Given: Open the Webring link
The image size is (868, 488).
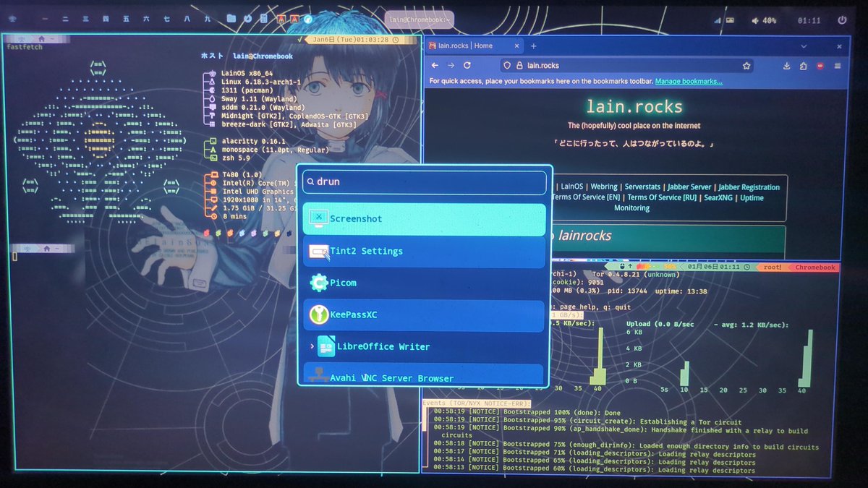Looking at the screenshot, I should pos(604,187).
